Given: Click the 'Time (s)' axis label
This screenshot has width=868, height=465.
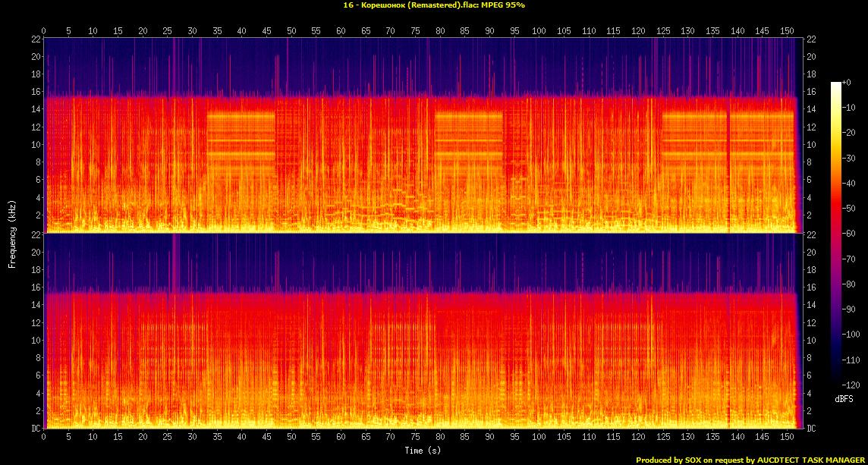Looking at the screenshot, I should [x=423, y=451].
